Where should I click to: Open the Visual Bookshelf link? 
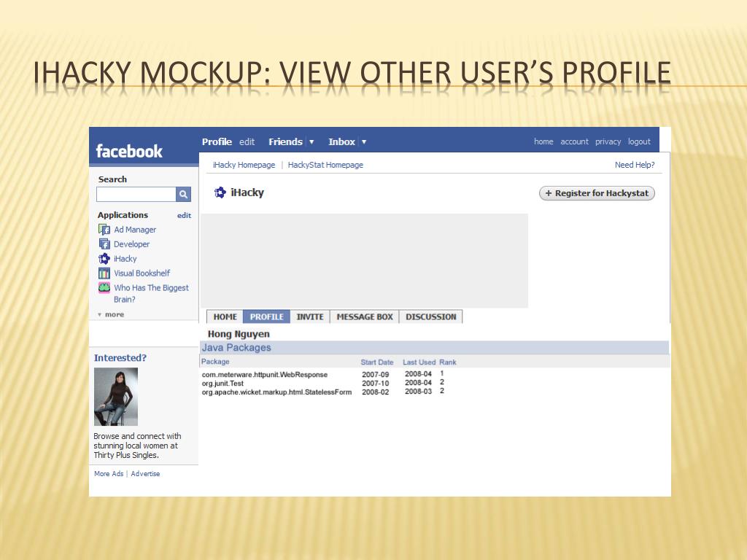[142, 273]
